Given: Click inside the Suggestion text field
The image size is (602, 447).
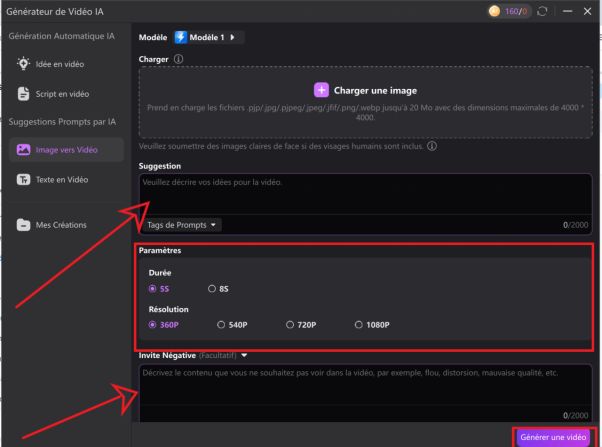Looking at the screenshot, I should 365,192.
